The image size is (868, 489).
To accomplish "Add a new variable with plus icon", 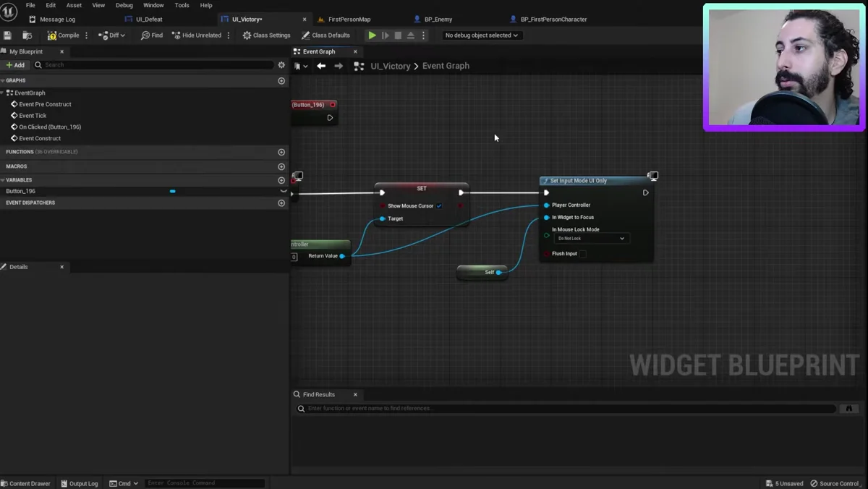I will pos(281,180).
